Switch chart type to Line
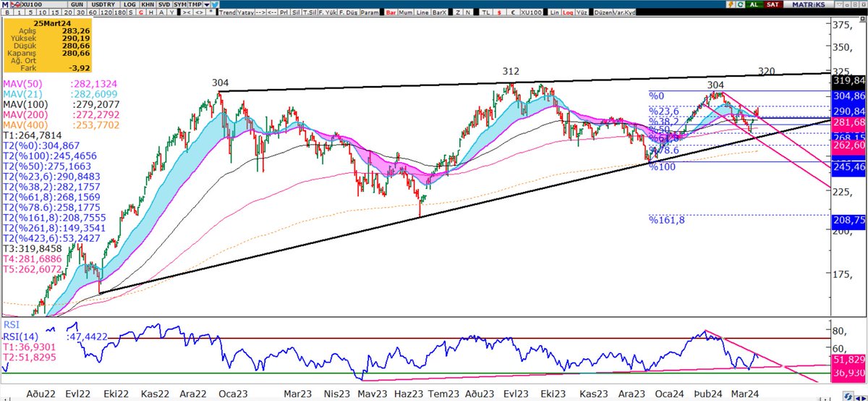 click(x=422, y=12)
